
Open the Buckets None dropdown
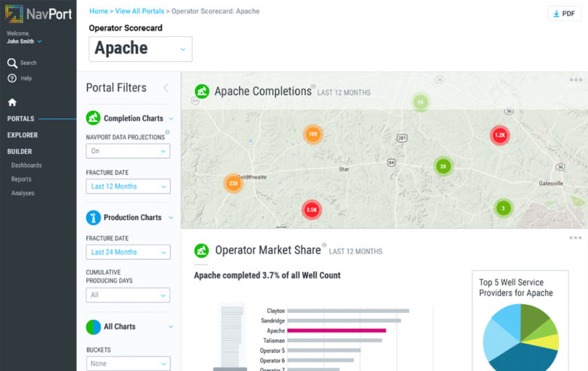pyautogui.click(x=128, y=364)
